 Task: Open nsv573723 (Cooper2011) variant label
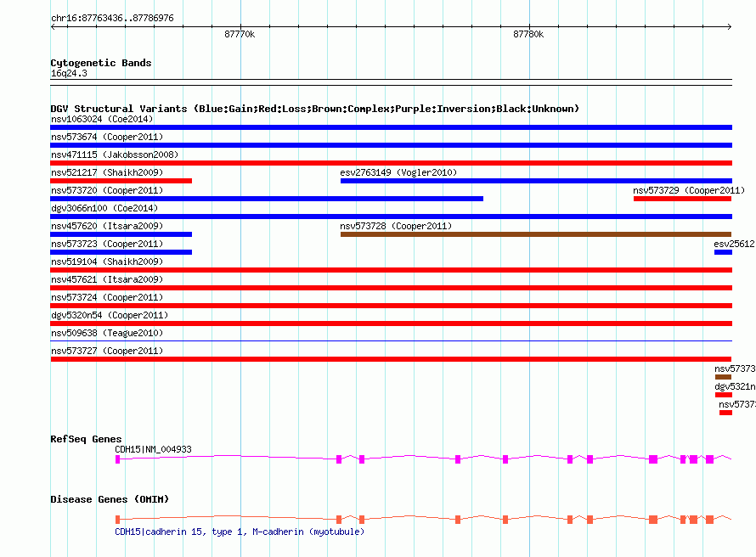pyautogui.click(x=107, y=244)
